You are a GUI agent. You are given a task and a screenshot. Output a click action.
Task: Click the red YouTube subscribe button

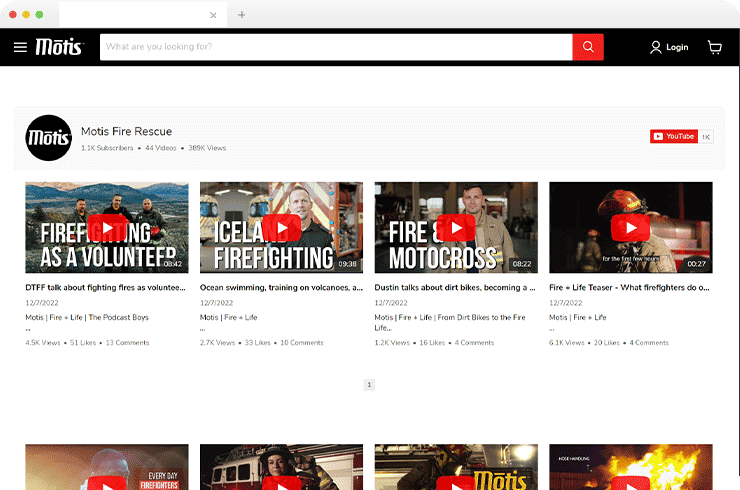[x=673, y=136]
